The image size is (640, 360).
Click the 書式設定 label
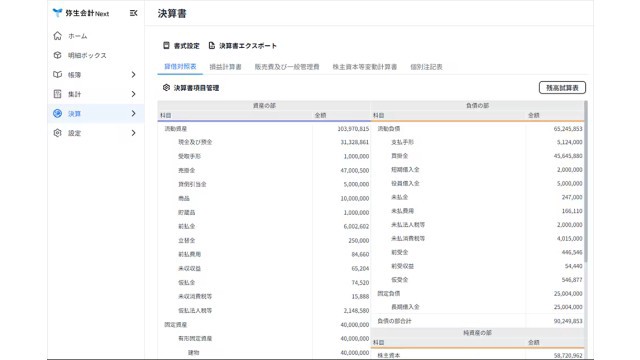[187, 46]
